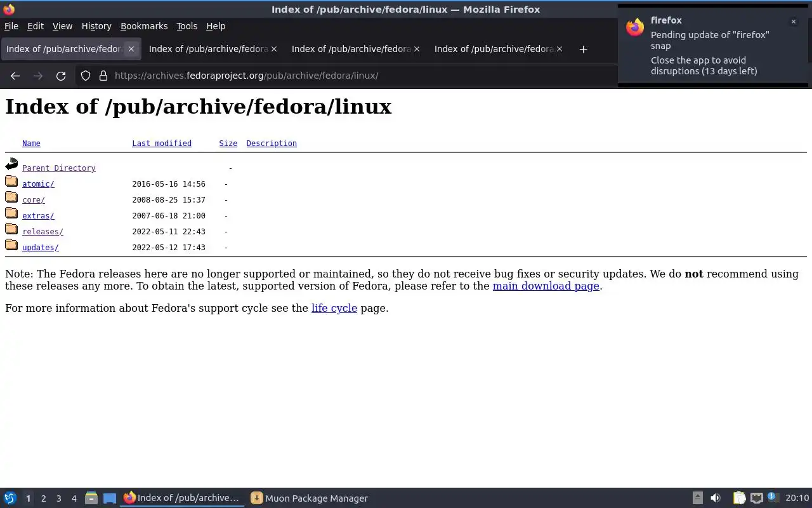812x508 pixels.
Task: Close the first Index of /pub tab
Action: [x=131, y=49]
